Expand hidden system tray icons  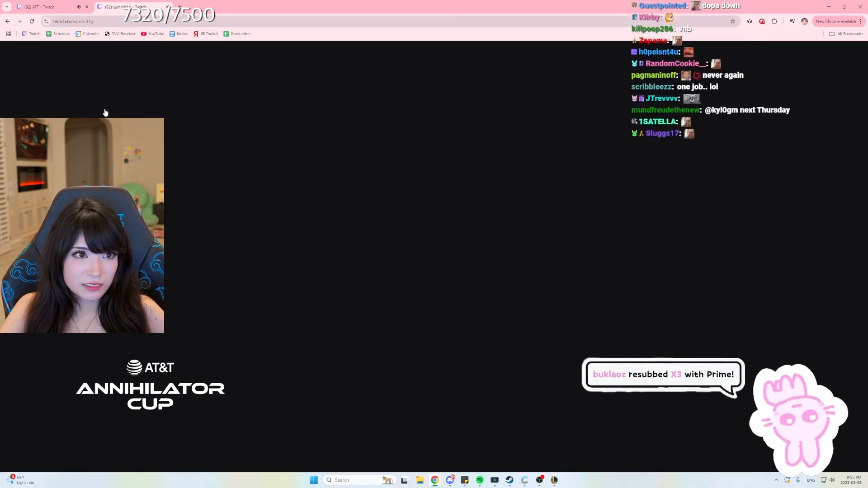click(776, 480)
